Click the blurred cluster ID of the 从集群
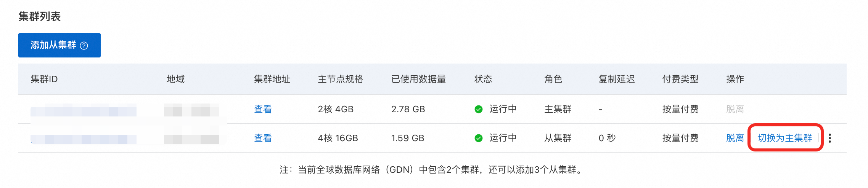 pyautogui.click(x=83, y=139)
